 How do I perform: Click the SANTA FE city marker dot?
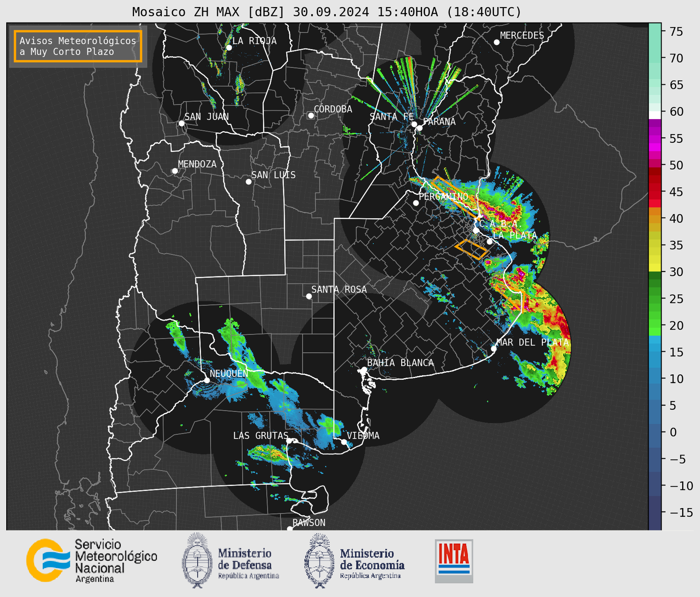tap(414, 124)
